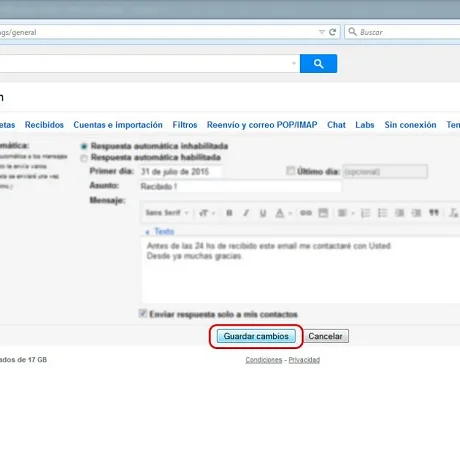Switch to Reenvío y correo POP/IMAP tab
Image resolution: width=460 pixels, height=460 pixels.
pyautogui.click(x=262, y=125)
